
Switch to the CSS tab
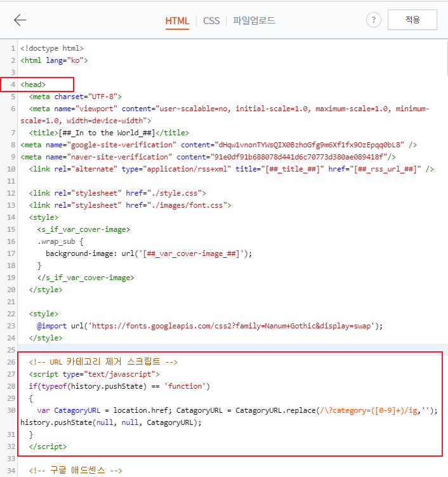[x=211, y=21]
